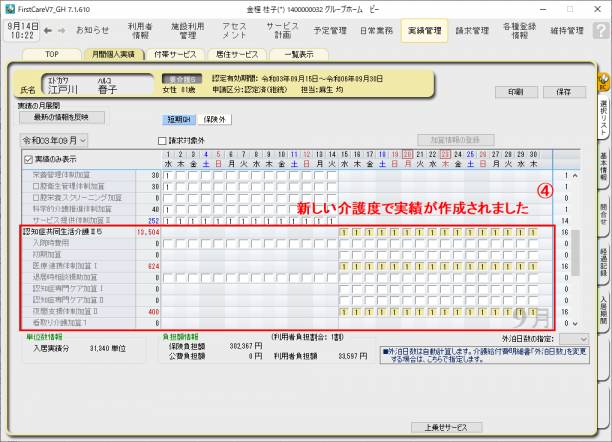Toggle the 実績のみ表示 checkbox
The height and width of the screenshot is (442, 612).
pos(28,159)
